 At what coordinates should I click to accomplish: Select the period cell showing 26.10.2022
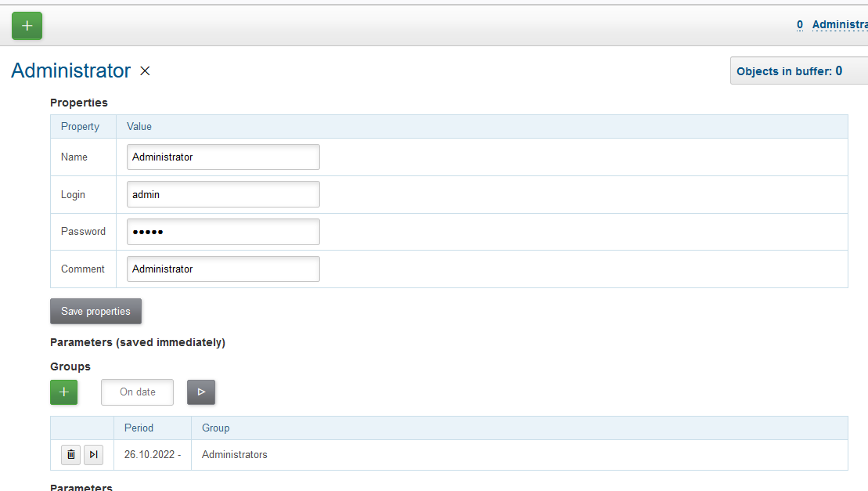pyautogui.click(x=152, y=454)
